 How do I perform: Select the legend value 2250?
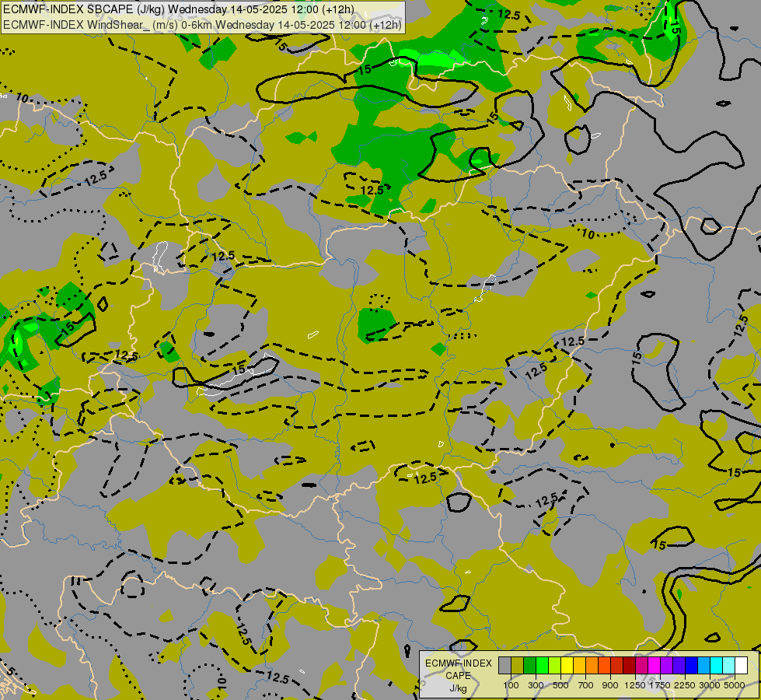coord(685,685)
